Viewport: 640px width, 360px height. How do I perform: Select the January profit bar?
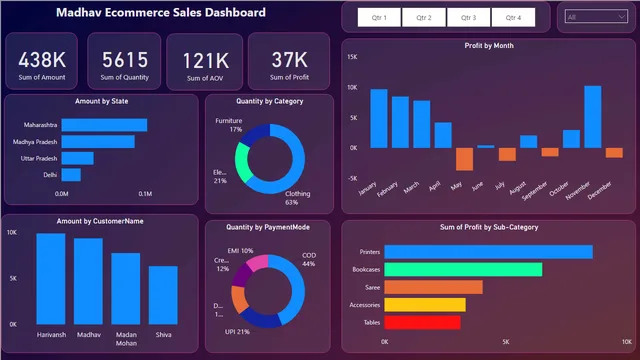coord(379,118)
